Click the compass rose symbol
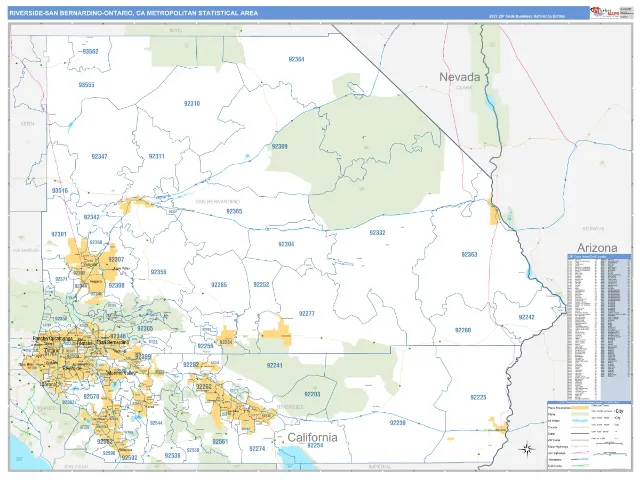 pyautogui.click(x=527, y=449)
